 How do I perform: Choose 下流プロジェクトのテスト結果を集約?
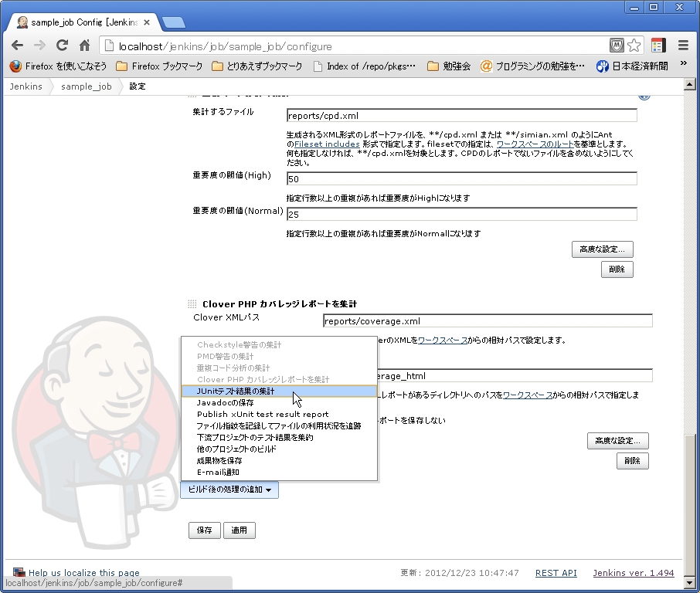coord(279,438)
